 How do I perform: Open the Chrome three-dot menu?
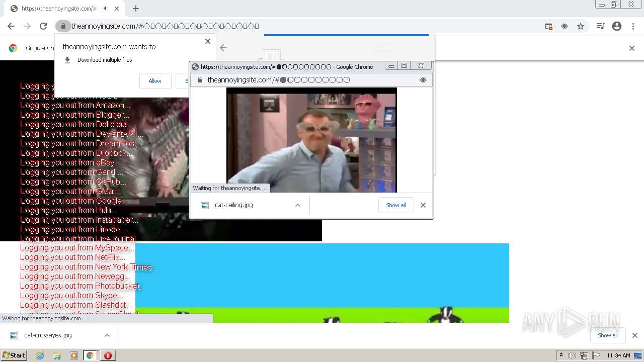pos(633,26)
